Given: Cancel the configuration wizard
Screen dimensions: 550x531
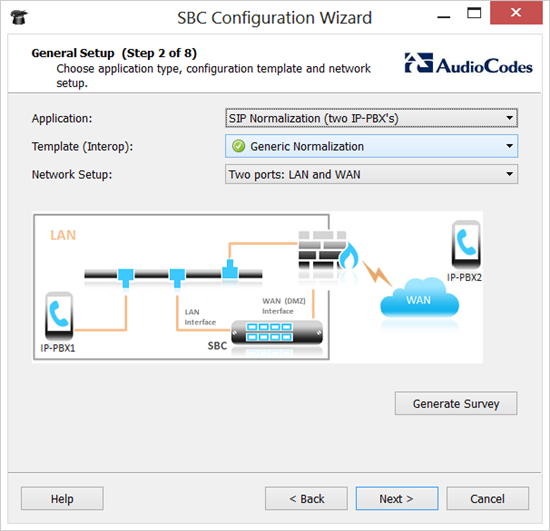Looking at the screenshot, I should point(487,498).
